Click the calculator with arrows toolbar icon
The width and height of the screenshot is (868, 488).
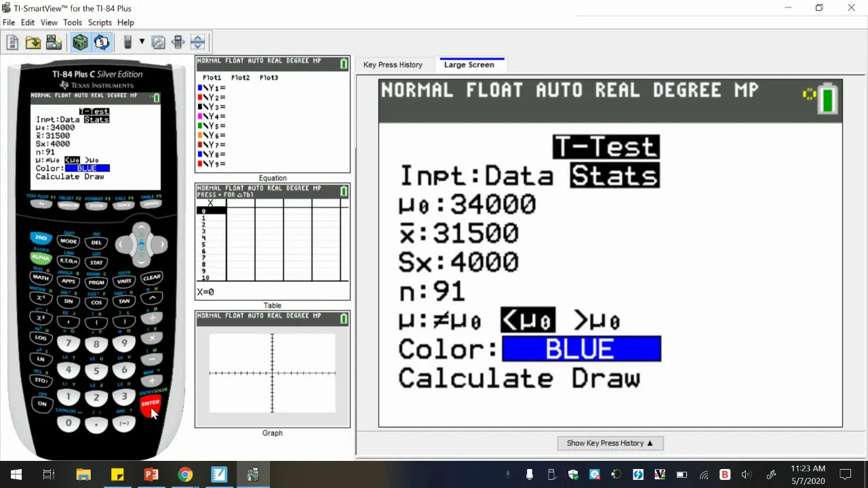pos(178,43)
